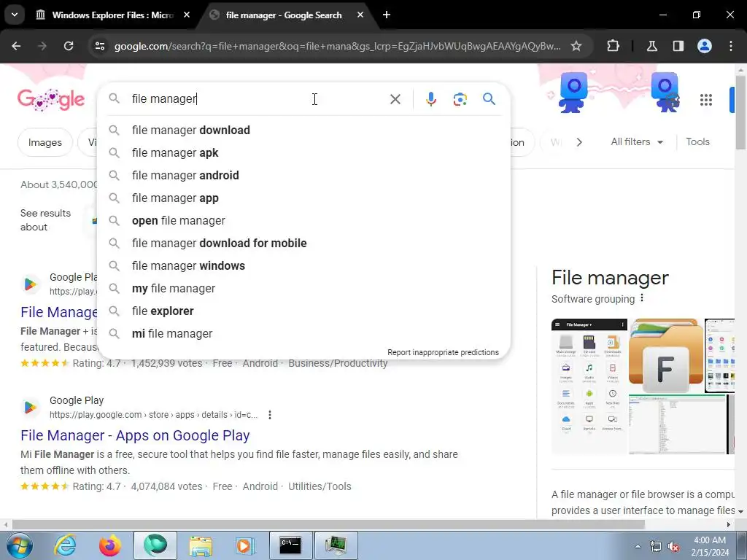747x560 pixels.
Task: Click the vertical page scrollbar thumb
Action: point(740,113)
